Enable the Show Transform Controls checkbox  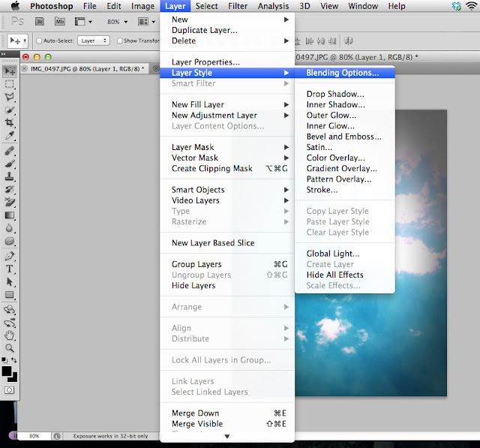pyautogui.click(x=120, y=41)
